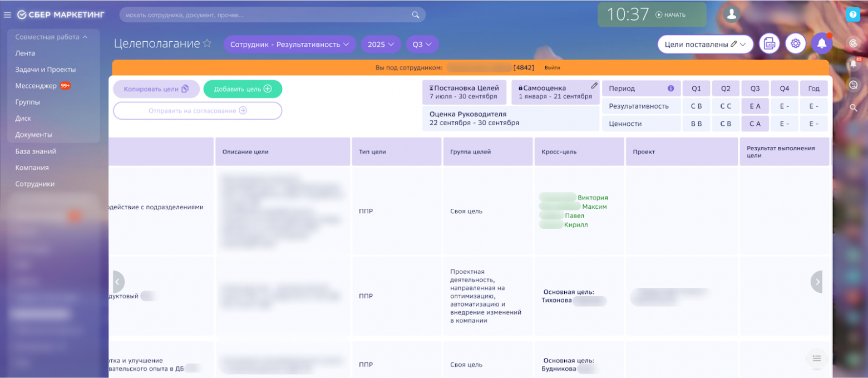Click the search magnifier in the top bar
This screenshot has width=868, height=378.
click(415, 15)
